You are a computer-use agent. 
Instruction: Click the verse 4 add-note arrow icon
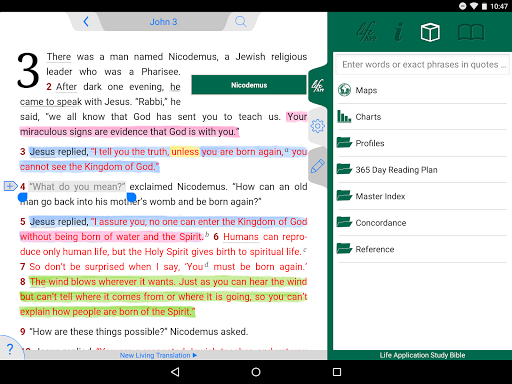[x=11, y=186]
